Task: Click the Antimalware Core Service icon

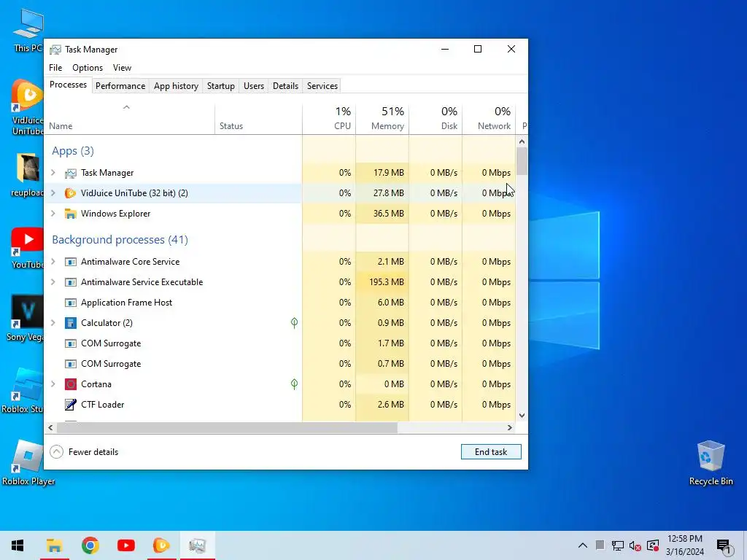Action: tap(71, 262)
